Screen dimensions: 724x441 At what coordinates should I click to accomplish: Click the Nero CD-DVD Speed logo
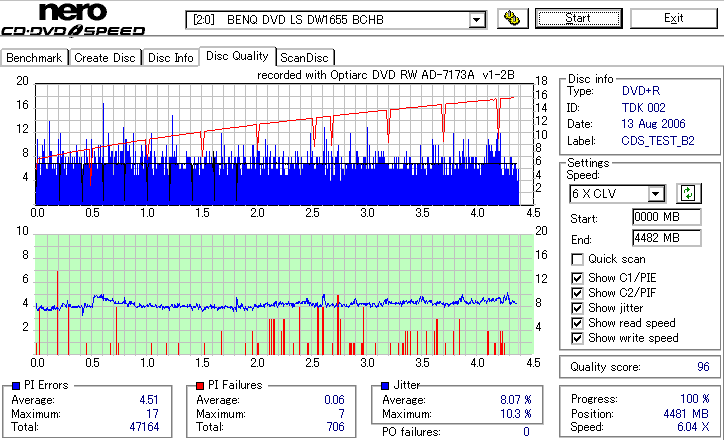73,19
